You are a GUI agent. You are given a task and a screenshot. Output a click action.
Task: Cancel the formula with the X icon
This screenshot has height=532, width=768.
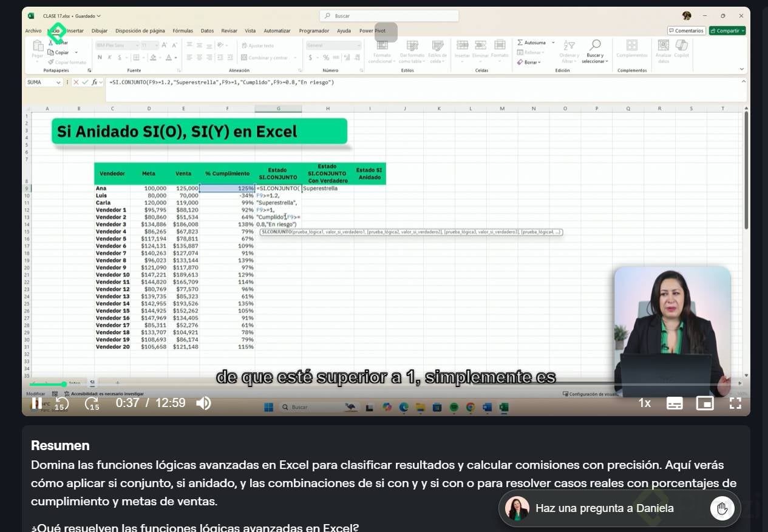point(76,82)
